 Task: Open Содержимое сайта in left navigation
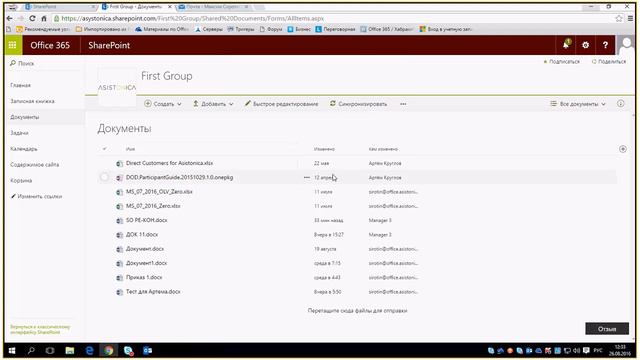[x=35, y=165]
